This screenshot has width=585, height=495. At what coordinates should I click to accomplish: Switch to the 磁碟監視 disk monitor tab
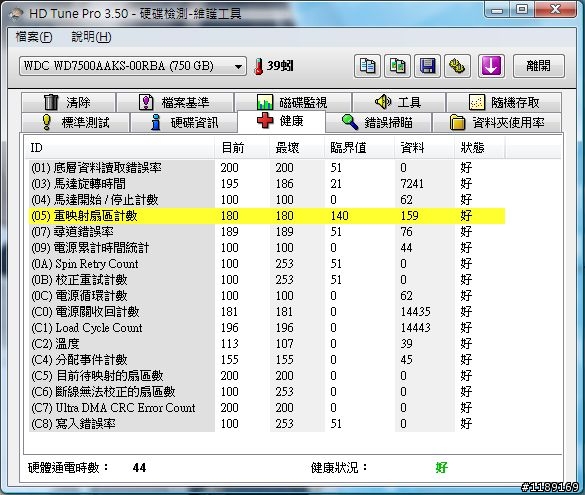coord(293,102)
